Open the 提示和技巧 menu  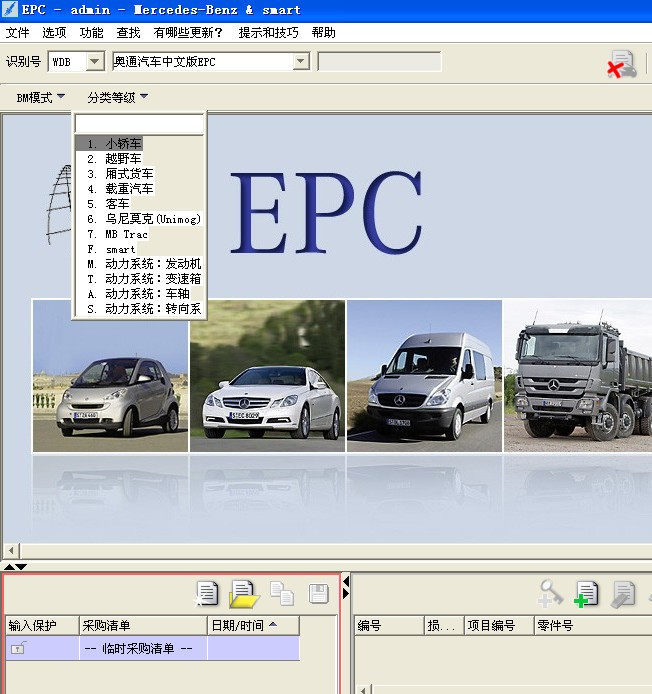(x=268, y=33)
